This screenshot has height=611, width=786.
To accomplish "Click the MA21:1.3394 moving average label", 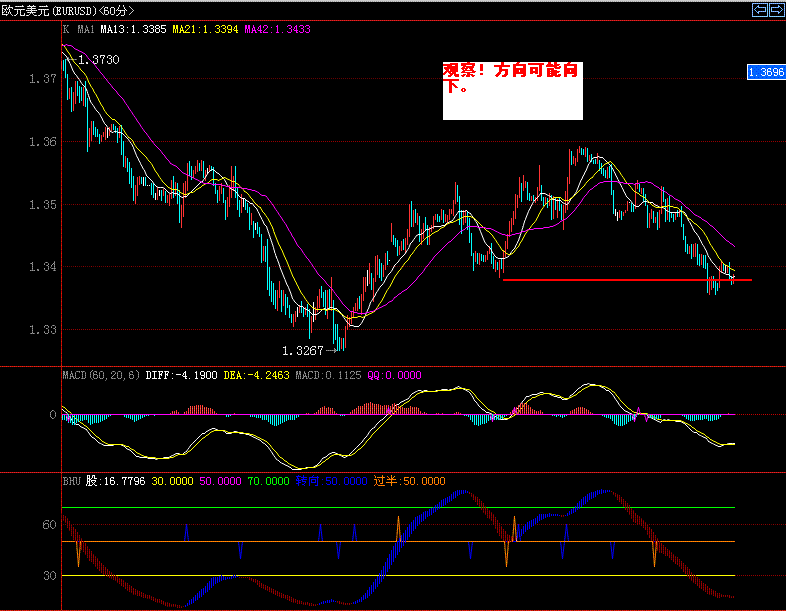I will pyautogui.click(x=206, y=30).
